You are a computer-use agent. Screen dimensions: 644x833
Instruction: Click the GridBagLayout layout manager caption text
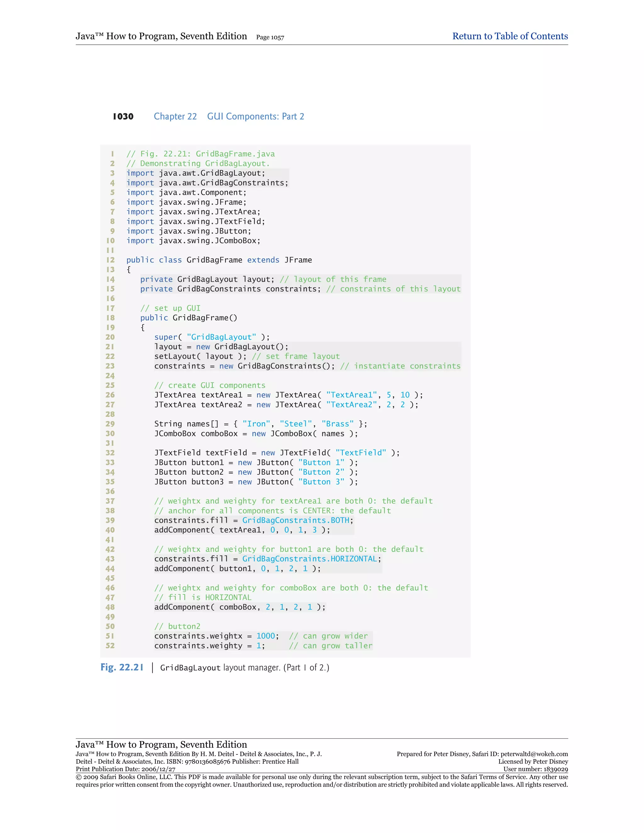coord(244,668)
